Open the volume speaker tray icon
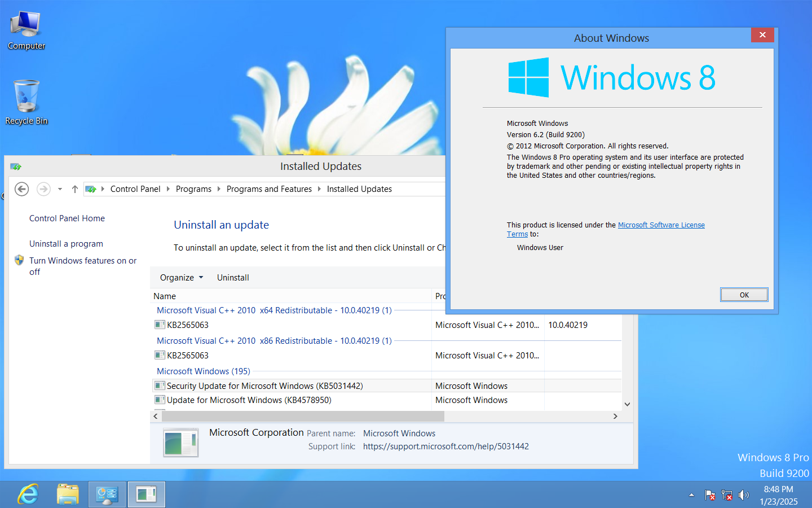812x508 pixels. pyautogui.click(x=744, y=495)
